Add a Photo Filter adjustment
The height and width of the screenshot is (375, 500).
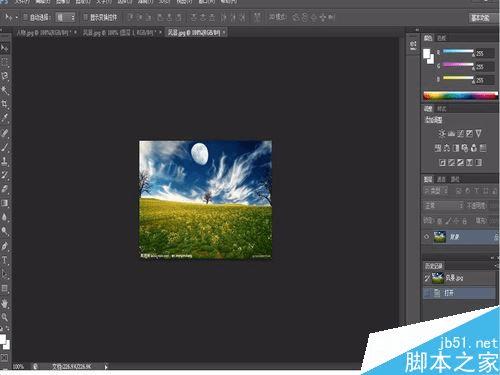(x=465, y=148)
